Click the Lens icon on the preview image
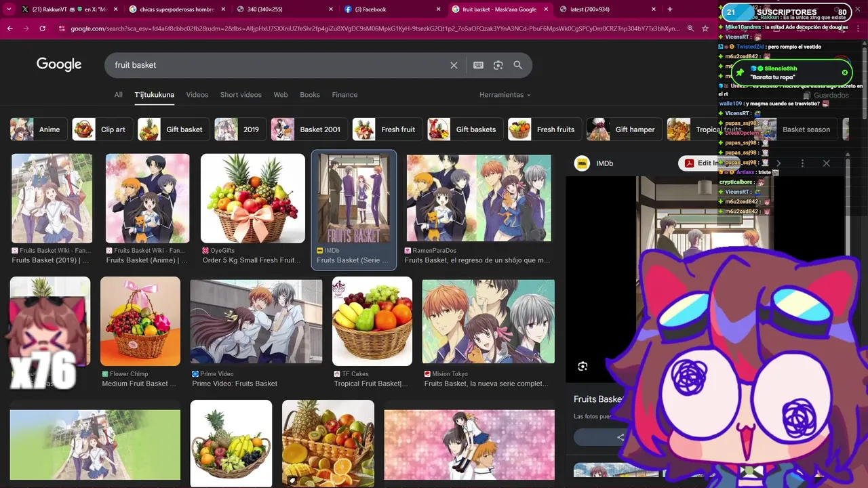The image size is (868, 488). 583,367
